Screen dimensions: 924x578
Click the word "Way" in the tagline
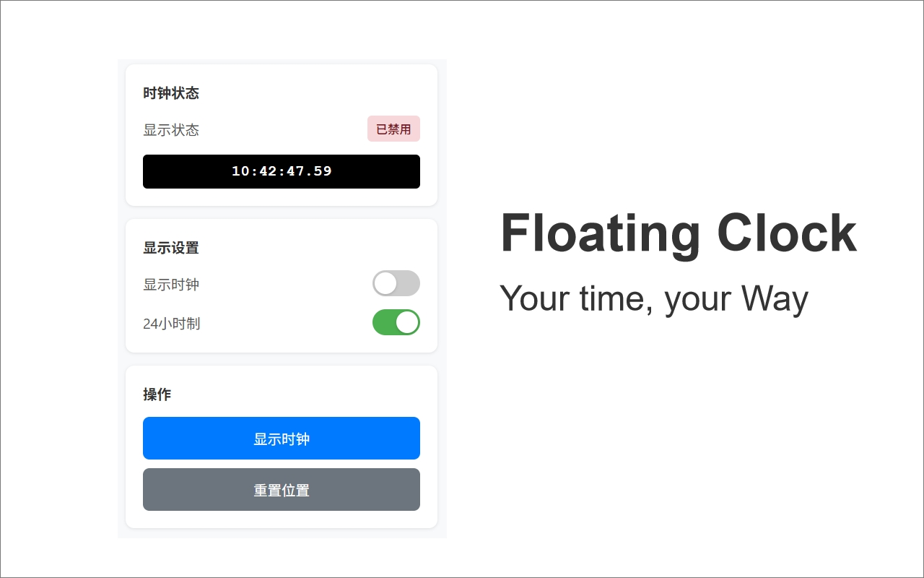(x=775, y=298)
